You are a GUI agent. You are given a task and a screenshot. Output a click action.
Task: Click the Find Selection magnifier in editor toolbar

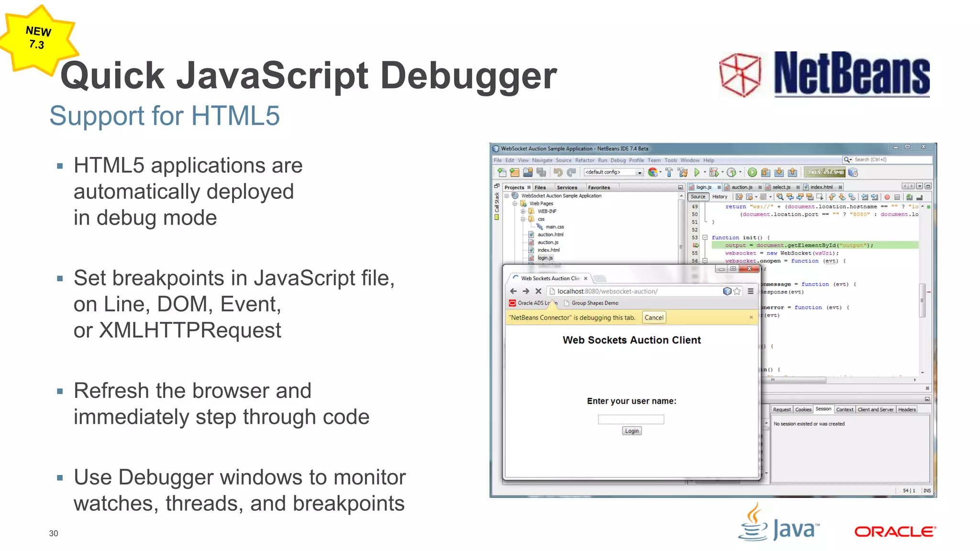[780, 197]
